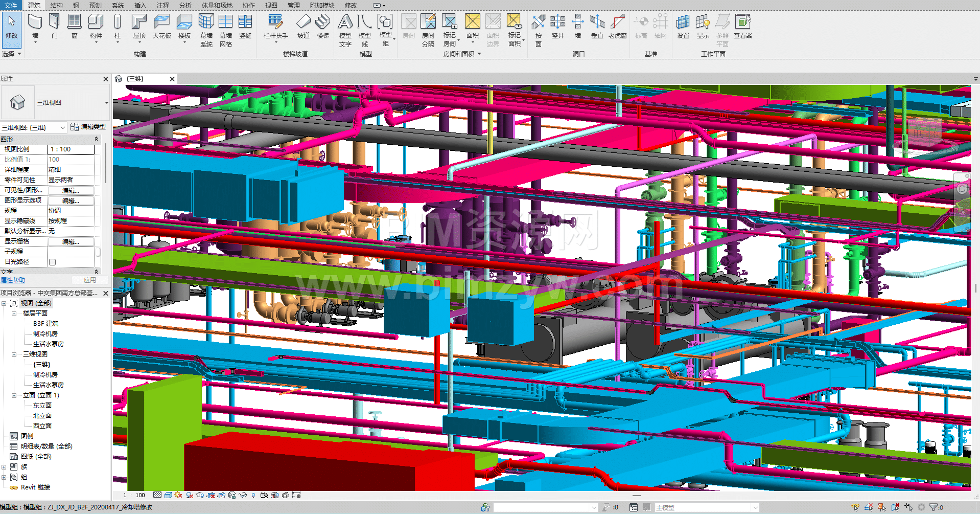980x514 pixels.
Task: Open the 属性帮助 link
Action: (x=13, y=280)
